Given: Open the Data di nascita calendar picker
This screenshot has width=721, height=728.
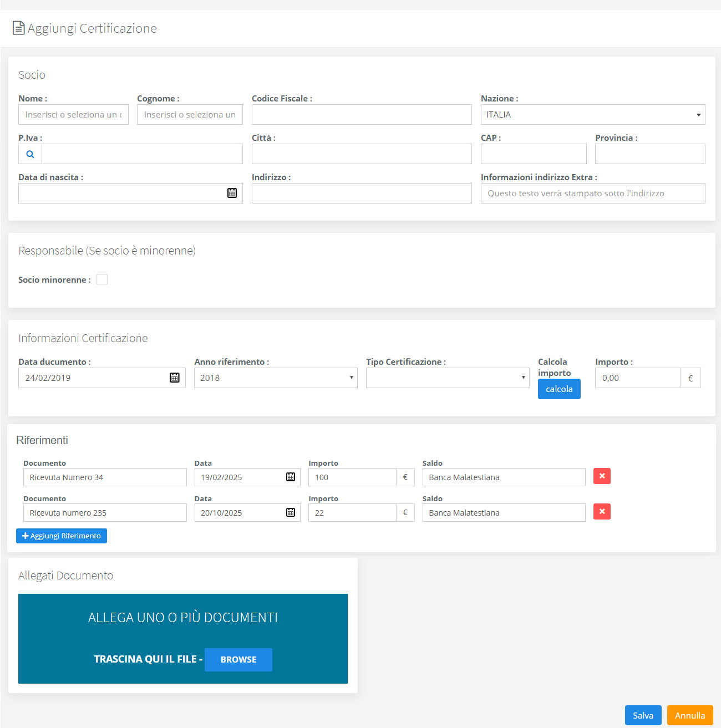Looking at the screenshot, I should pos(232,193).
